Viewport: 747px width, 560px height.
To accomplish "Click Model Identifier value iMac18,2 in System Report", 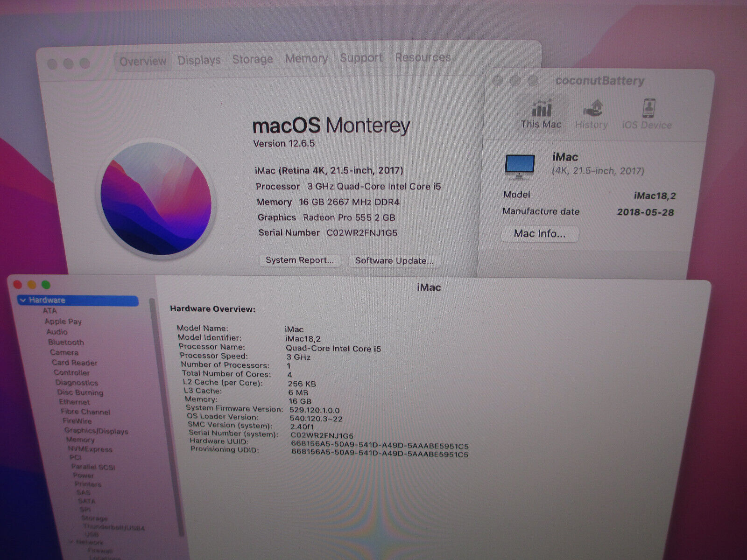I will tap(303, 339).
